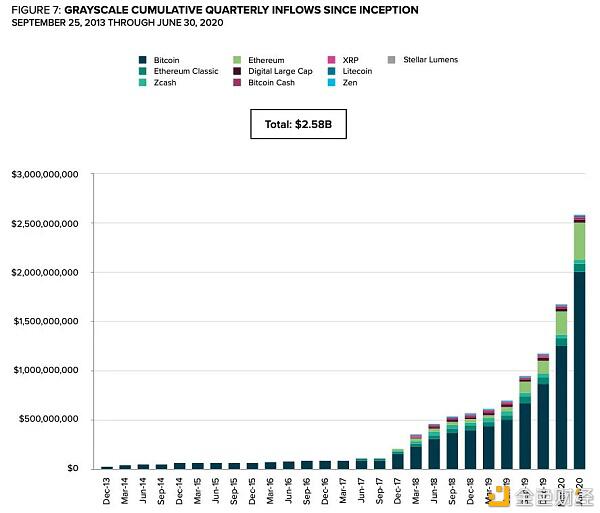Screen dimensions: 600x513
Task: Select the 'Digital Large Cap' legend label
Action: [x=280, y=71]
